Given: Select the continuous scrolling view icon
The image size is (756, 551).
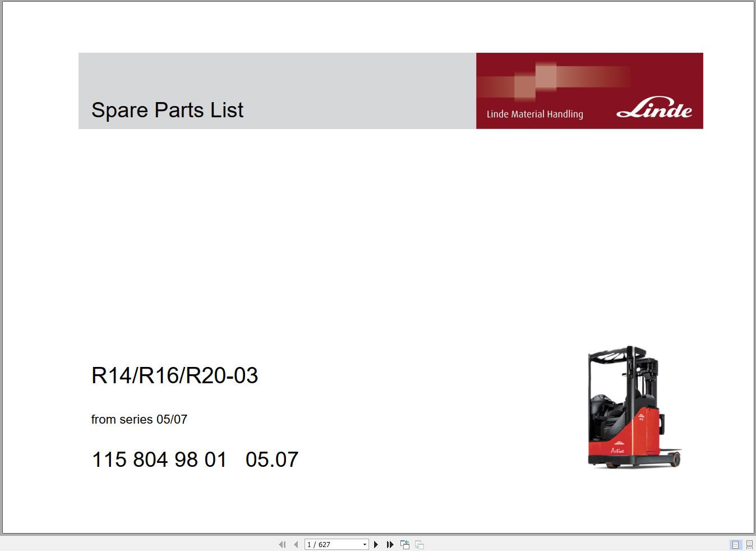Looking at the screenshot, I should coord(749,544).
